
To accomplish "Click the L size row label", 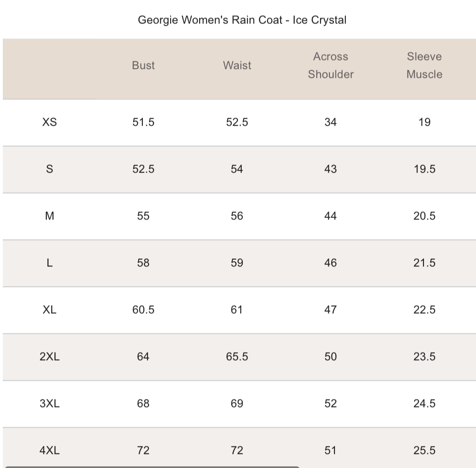I will click(x=49, y=263).
